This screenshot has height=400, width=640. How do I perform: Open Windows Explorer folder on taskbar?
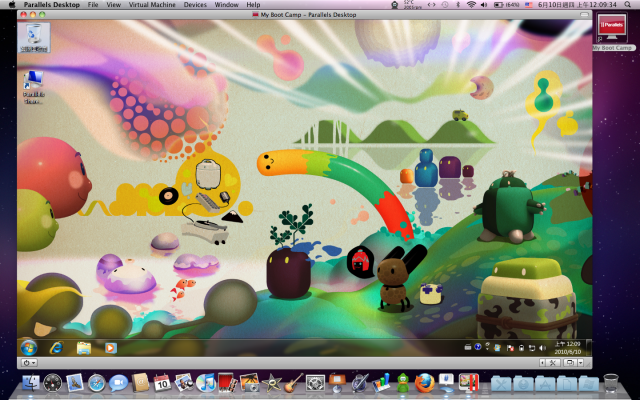84,348
